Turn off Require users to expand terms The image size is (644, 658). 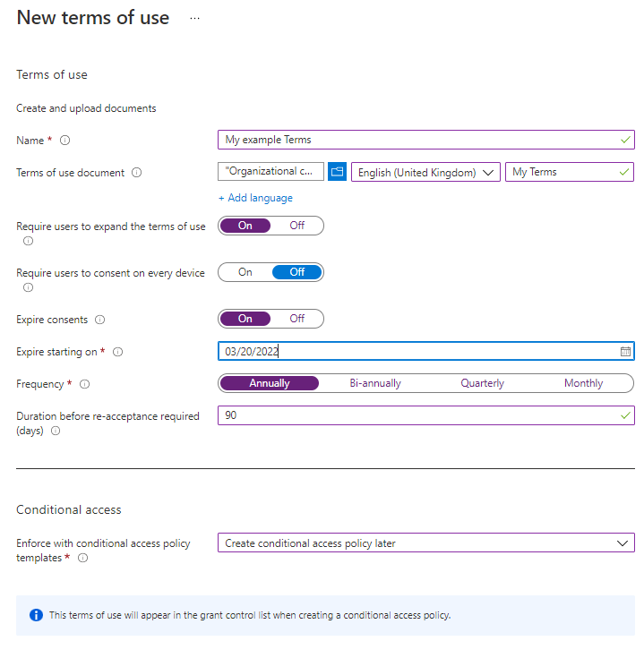297,226
